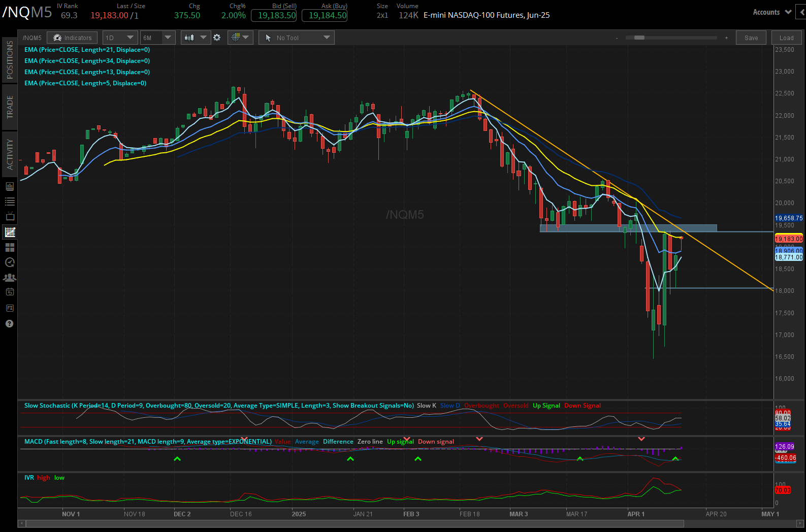Click the Ask (Buy) 19,184.50 button
Screen dimensions: 806x532
coord(325,15)
